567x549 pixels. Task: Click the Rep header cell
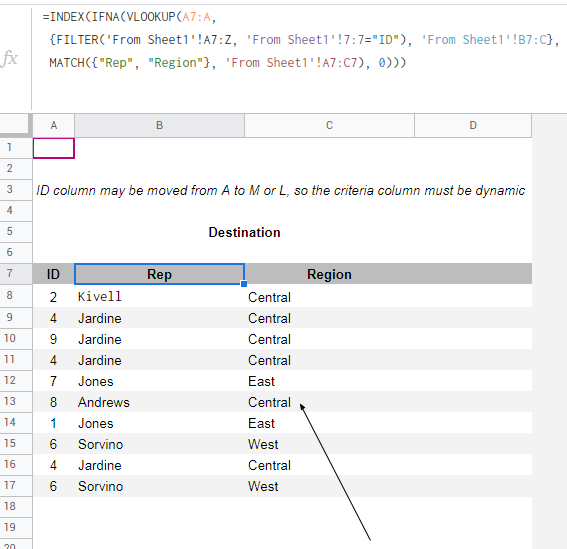pyautogui.click(x=159, y=274)
